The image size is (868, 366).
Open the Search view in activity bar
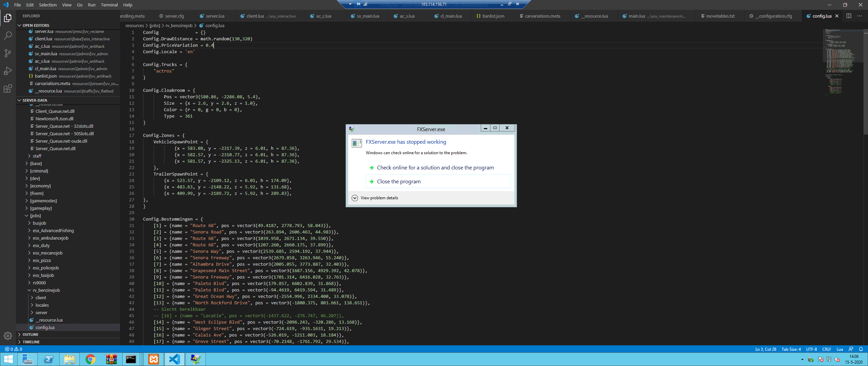click(x=8, y=35)
